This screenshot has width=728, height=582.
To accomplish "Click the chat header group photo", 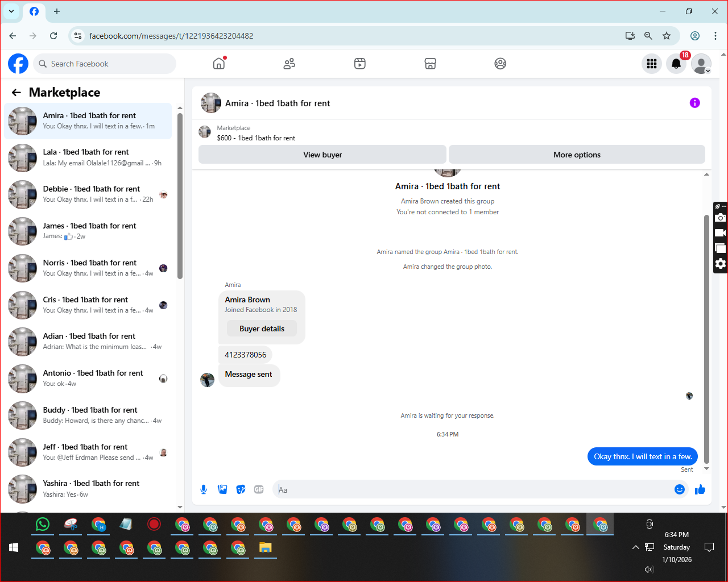I will coord(211,103).
